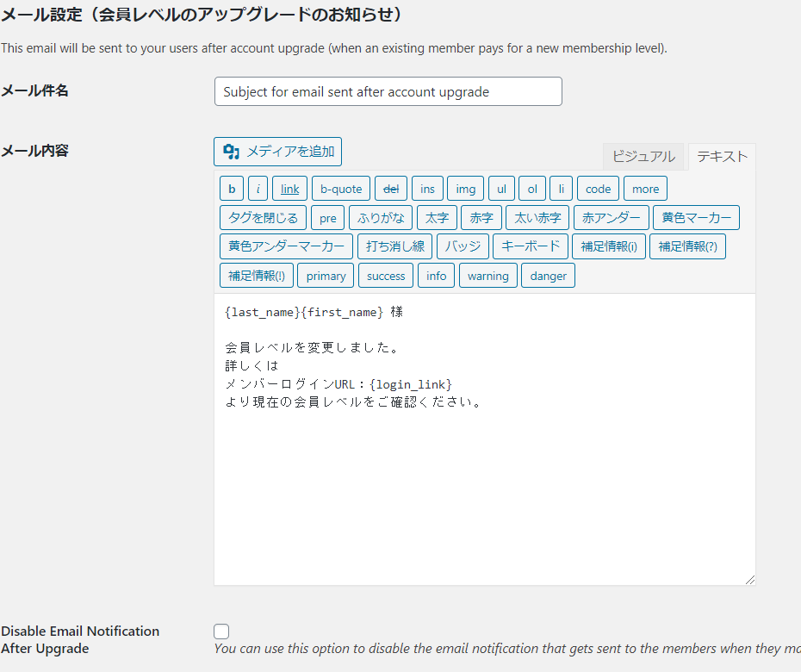Click the 打ち消し線 strikethrough button
This screenshot has width=801, height=672.
point(394,246)
